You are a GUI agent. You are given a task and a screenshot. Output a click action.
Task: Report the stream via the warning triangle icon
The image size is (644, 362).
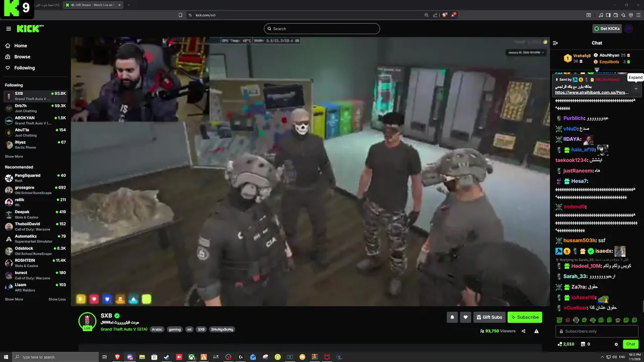pyautogui.click(x=536, y=331)
